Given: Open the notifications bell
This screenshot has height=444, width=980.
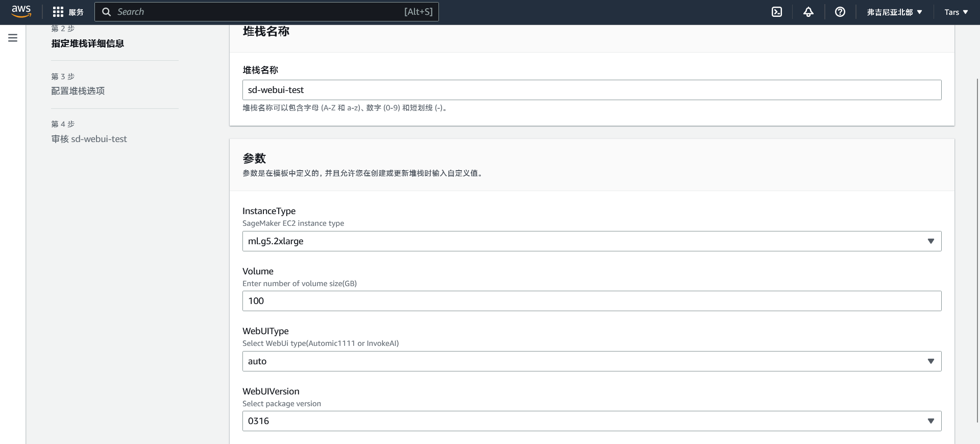Looking at the screenshot, I should (808, 12).
